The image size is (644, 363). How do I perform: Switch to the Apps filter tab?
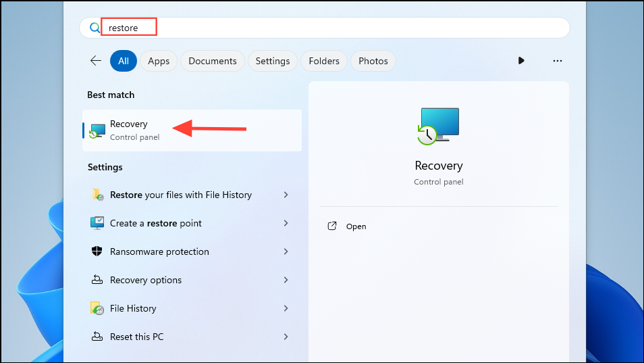[159, 61]
